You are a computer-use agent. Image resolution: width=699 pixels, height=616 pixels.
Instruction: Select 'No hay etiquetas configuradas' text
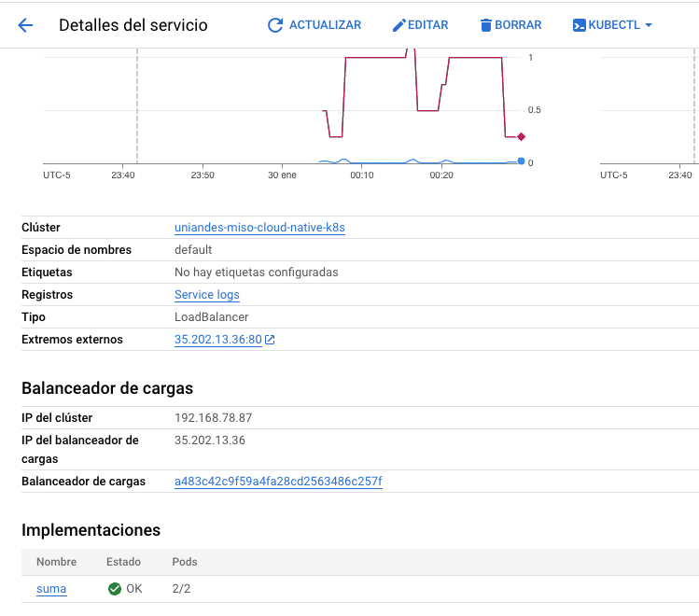[257, 272]
